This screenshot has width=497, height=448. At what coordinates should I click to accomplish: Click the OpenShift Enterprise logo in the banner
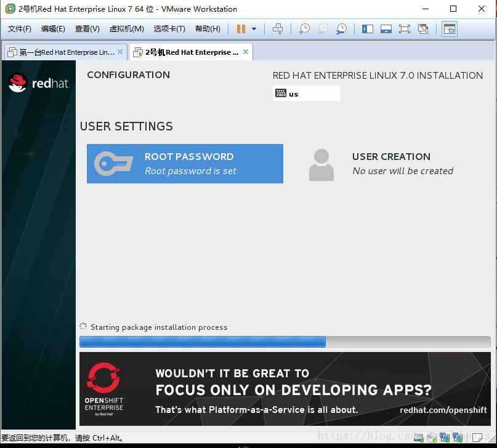104,389
